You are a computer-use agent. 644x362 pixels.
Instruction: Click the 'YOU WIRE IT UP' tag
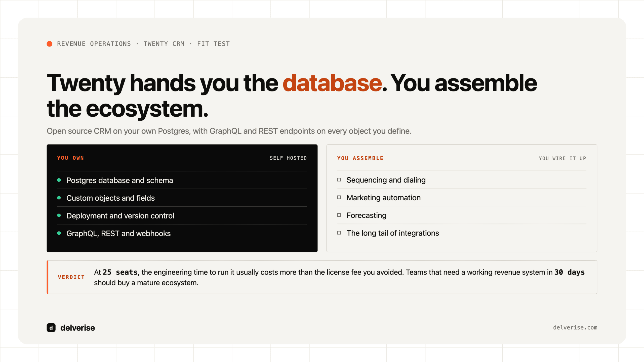click(562, 158)
